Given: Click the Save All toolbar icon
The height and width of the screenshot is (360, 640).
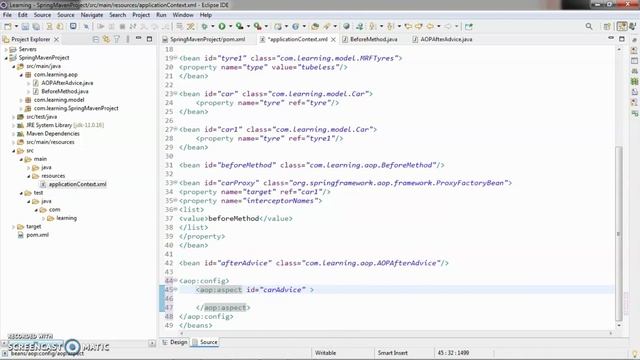Looking at the screenshot, I should 36,27.
